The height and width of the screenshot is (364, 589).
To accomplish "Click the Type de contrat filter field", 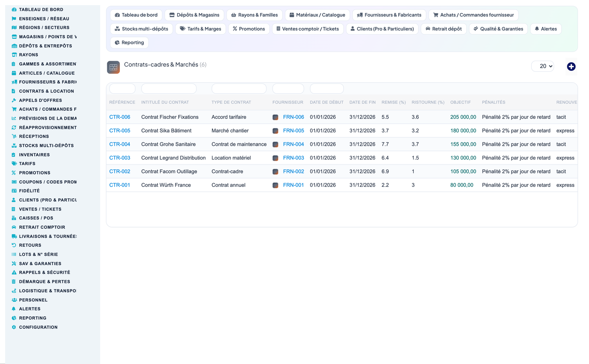I will coord(239,88).
